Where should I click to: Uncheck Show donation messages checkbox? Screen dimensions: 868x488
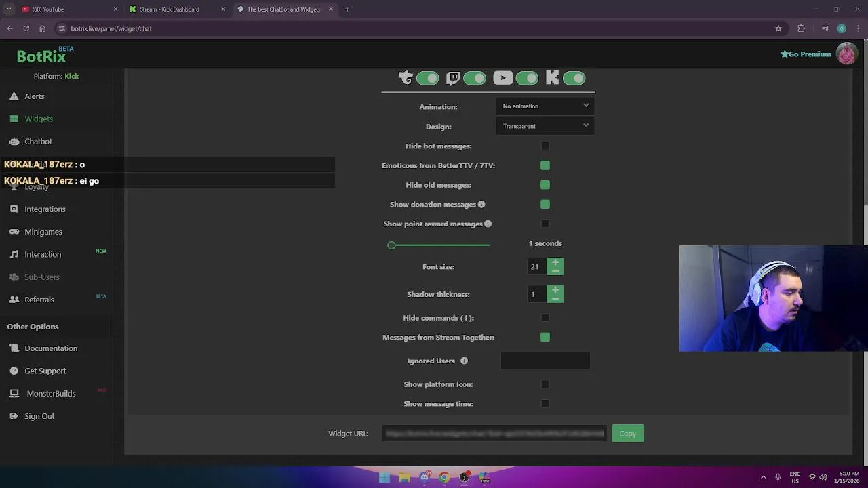pos(545,204)
